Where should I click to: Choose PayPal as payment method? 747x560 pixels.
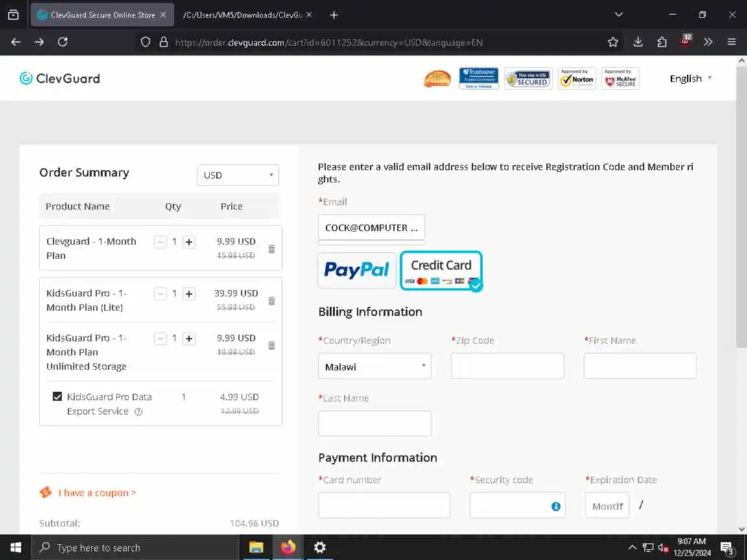point(357,270)
